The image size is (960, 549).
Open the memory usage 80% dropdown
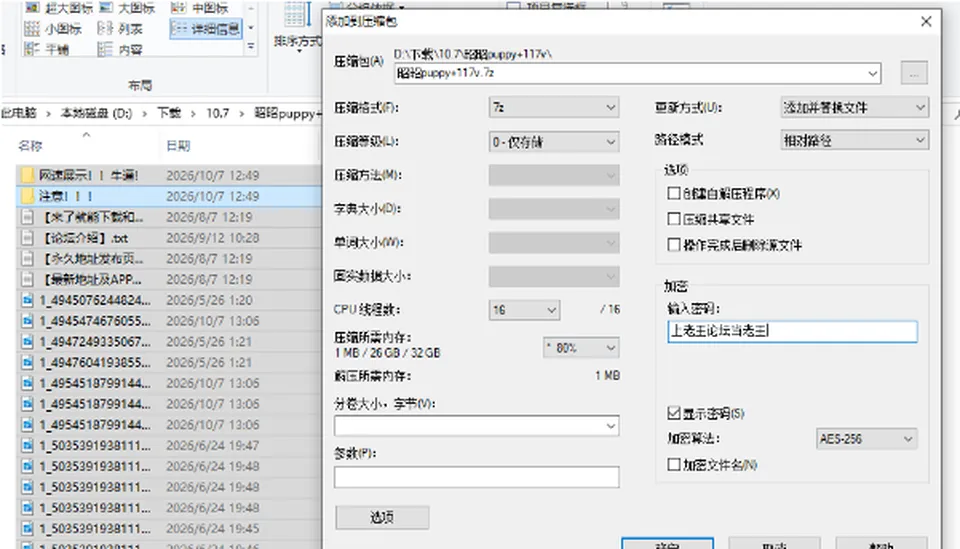pos(580,348)
